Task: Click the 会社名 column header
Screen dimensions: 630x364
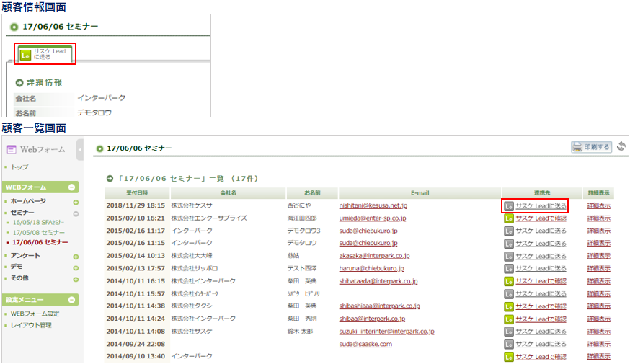Action: pyautogui.click(x=229, y=193)
